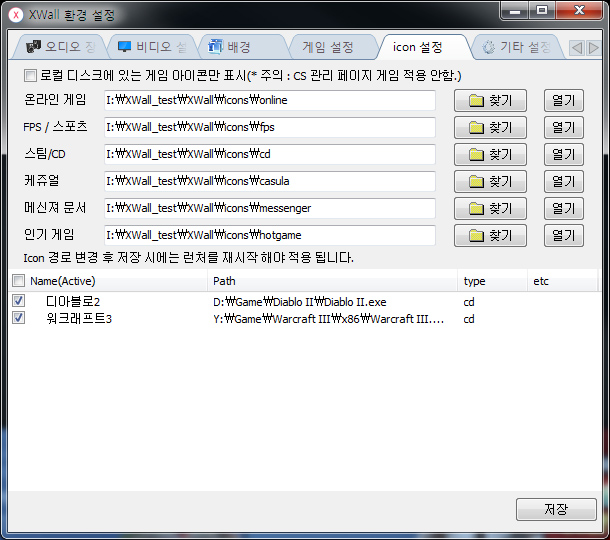610x540 pixels.
Task: Open the 오디오 설정 tab with speaker icon
Action: tap(61, 47)
